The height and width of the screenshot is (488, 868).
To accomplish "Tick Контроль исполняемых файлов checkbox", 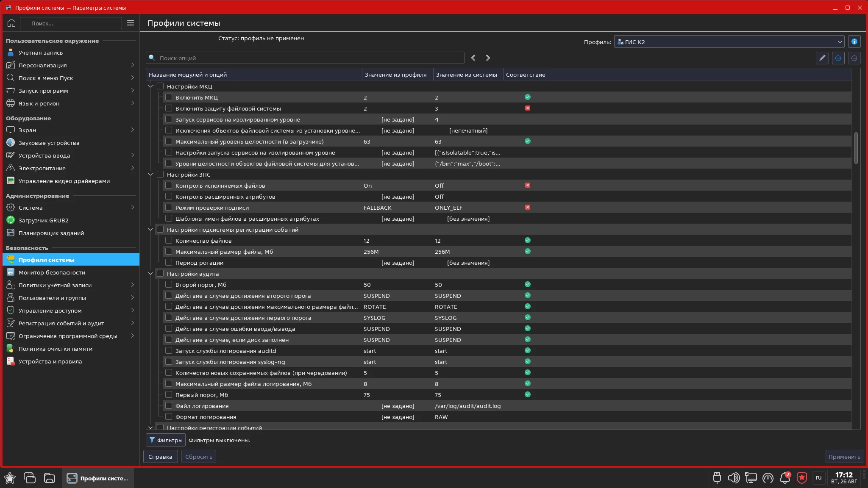I will point(169,186).
